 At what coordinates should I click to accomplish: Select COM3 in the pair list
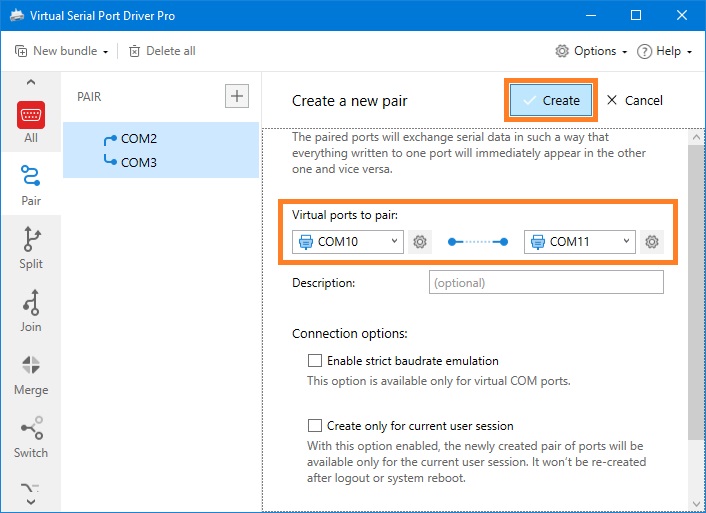tap(139, 162)
